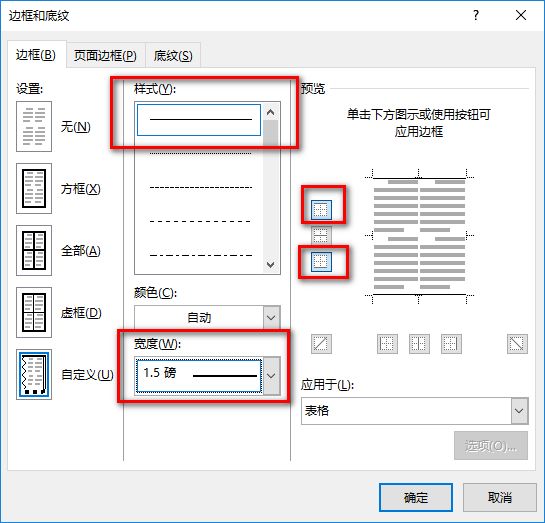
Task: Toggle the top border button in preview
Action: point(321,210)
